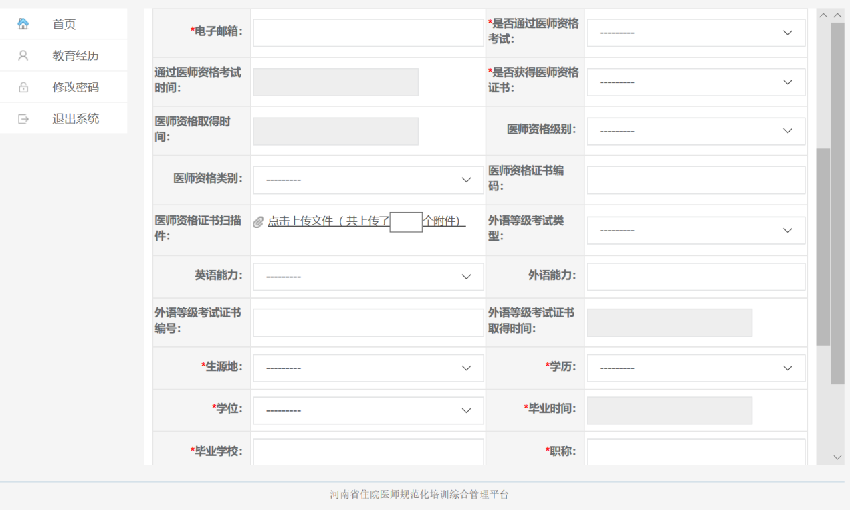Screen dimensions: 850x510
Task: Click the outer right scrollbar thumb
Action: pyautogui.click(x=837, y=203)
